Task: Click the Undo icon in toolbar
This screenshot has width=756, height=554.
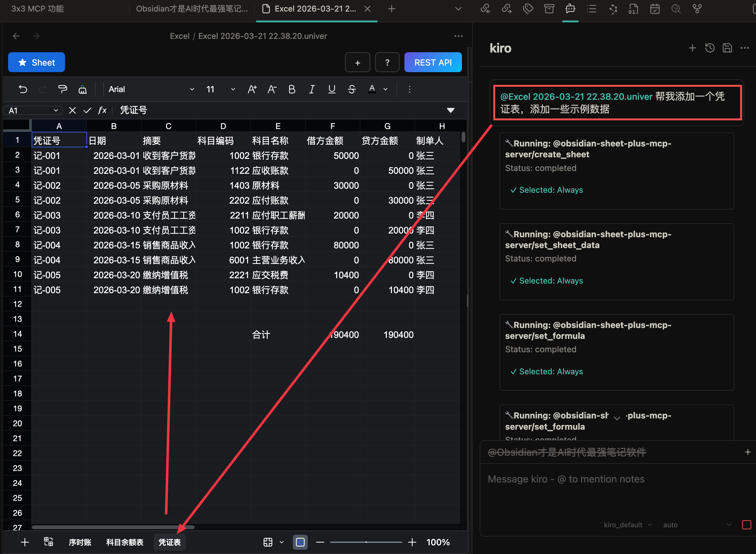Action: [23, 89]
